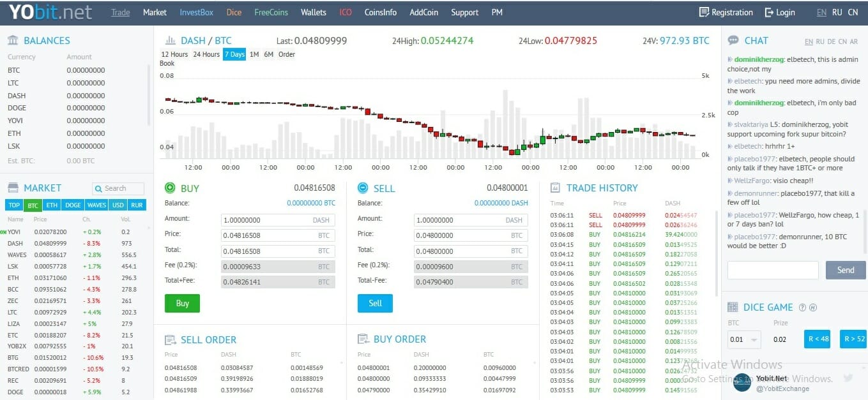Click the Sell Order list icon
Viewport: 868px width, 400px height.
tap(171, 339)
